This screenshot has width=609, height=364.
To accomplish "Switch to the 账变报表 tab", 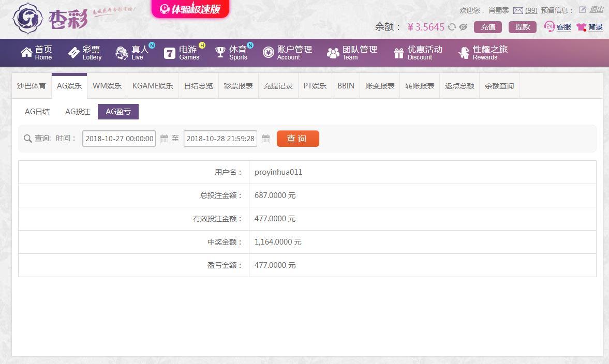I will tap(380, 86).
